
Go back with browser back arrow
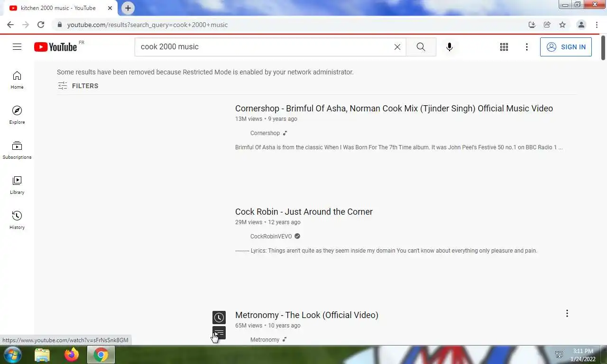tap(10, 25)
